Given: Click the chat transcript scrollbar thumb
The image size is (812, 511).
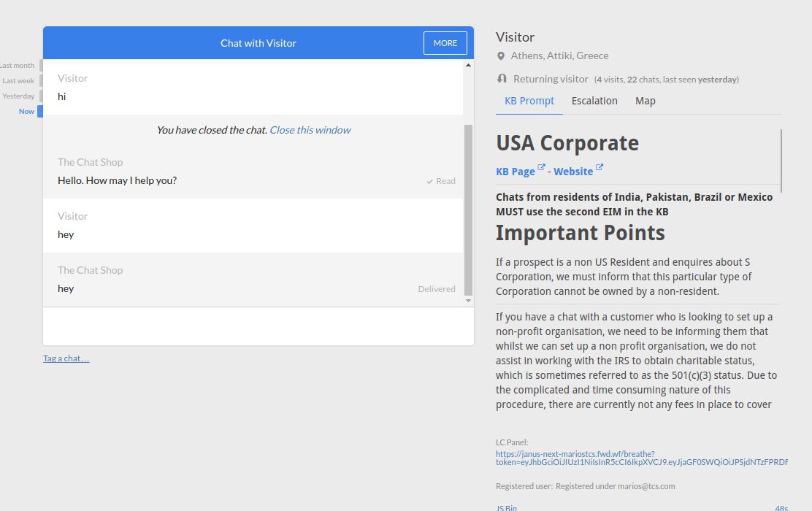Looking at the screenshot, I should [468, 210].
